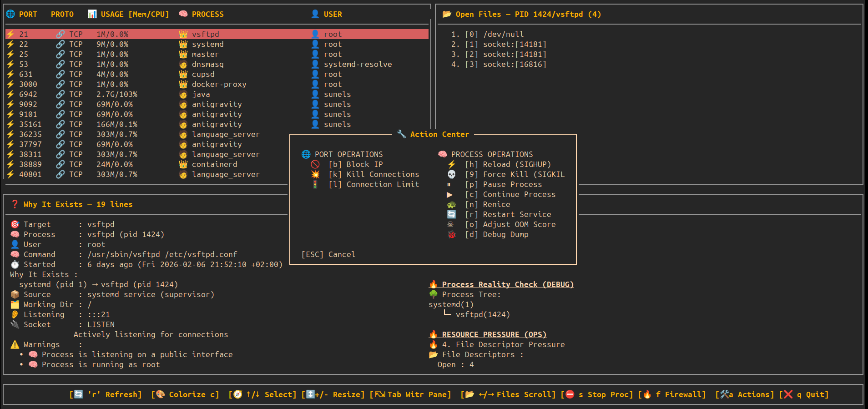The height and width of the screenshot is (409, 868).
Task: Click the lightning icon beside Reload (SIGHUP)
Action: [x=451, y=164]
